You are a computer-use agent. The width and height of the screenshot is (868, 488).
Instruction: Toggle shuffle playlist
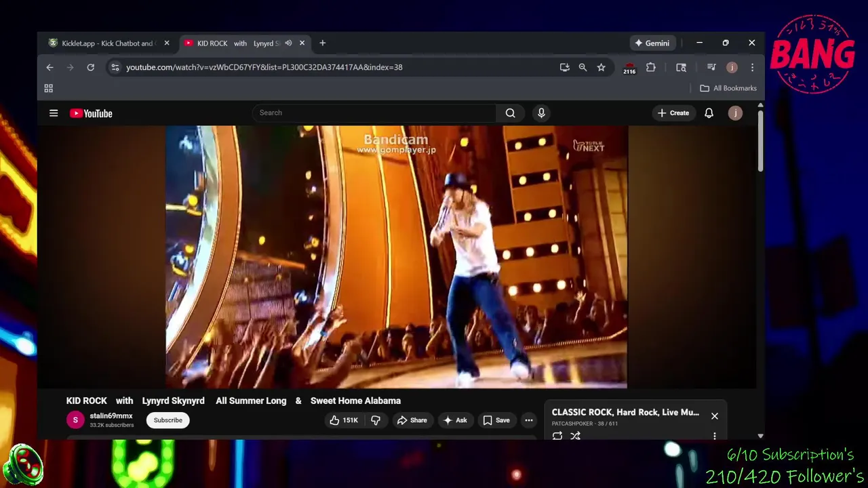point(575,436)
